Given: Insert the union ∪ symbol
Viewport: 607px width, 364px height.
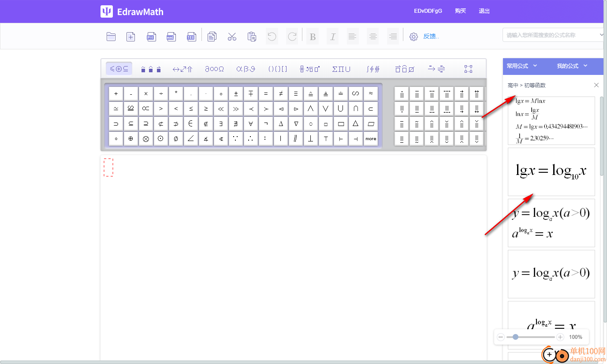Looking at the screenshot, I should (341, 108).
